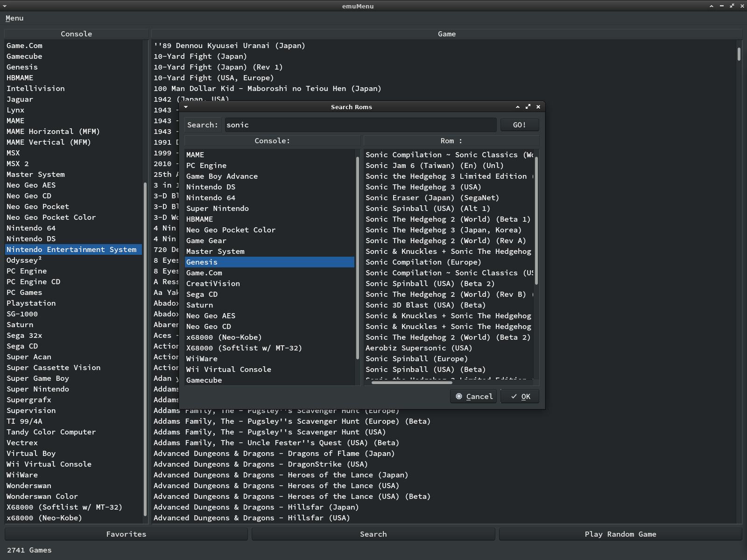Screen dimensions: 747x560
Task: Select the highlighted Genesis row in the dialog
Action: 269,262
